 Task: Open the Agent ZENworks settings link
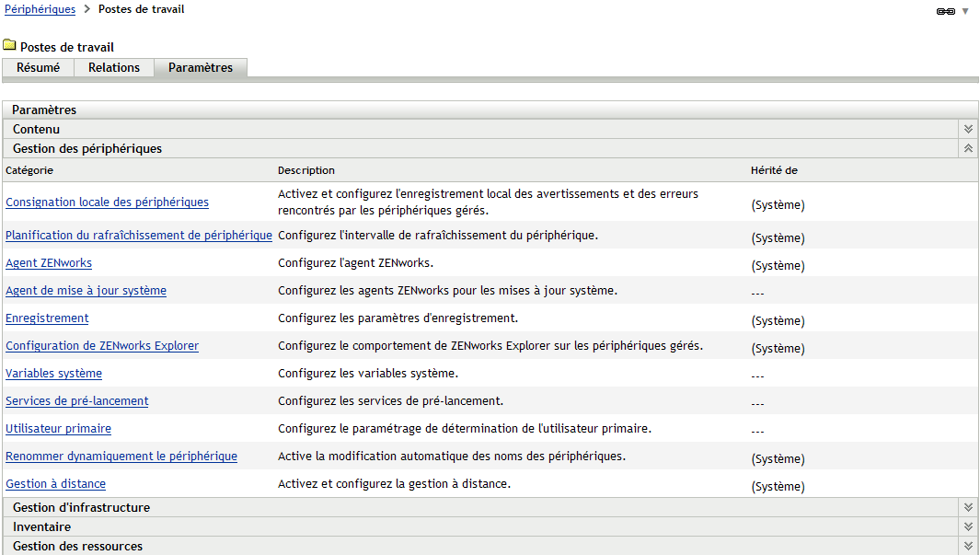click(x=49, y=262)
